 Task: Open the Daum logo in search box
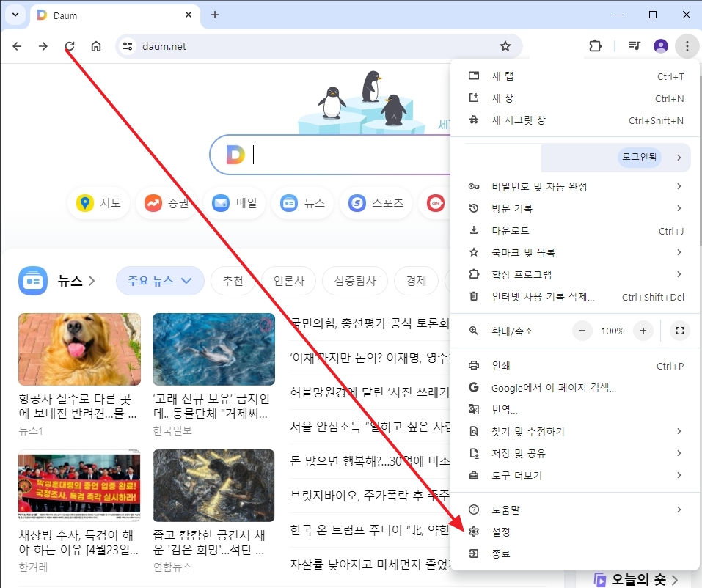click(235, 155)
